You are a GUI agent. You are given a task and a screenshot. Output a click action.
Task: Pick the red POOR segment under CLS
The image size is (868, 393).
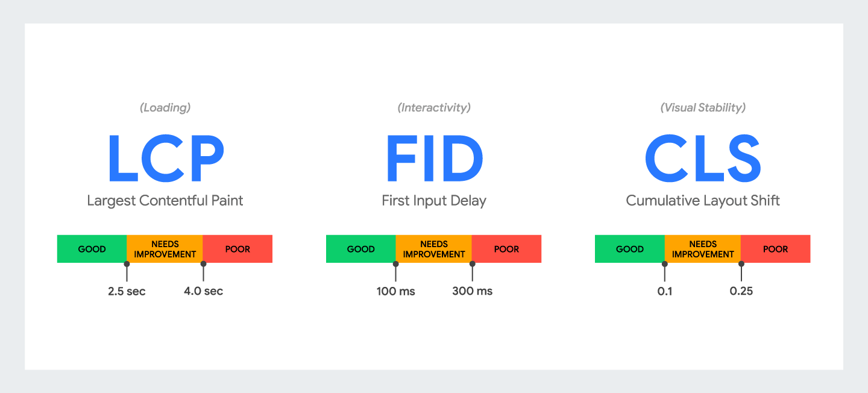[x=775, y=249]
